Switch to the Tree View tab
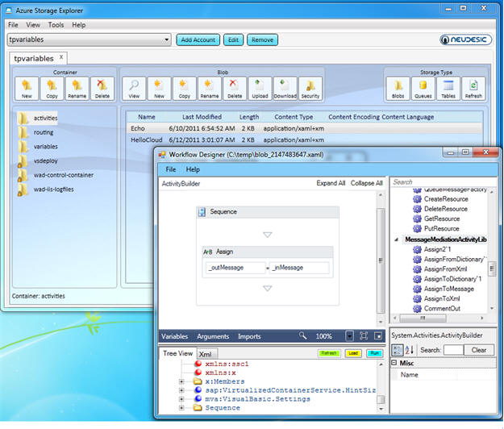The width and height of the screenshot is (504, 429). tap(177, 353)
